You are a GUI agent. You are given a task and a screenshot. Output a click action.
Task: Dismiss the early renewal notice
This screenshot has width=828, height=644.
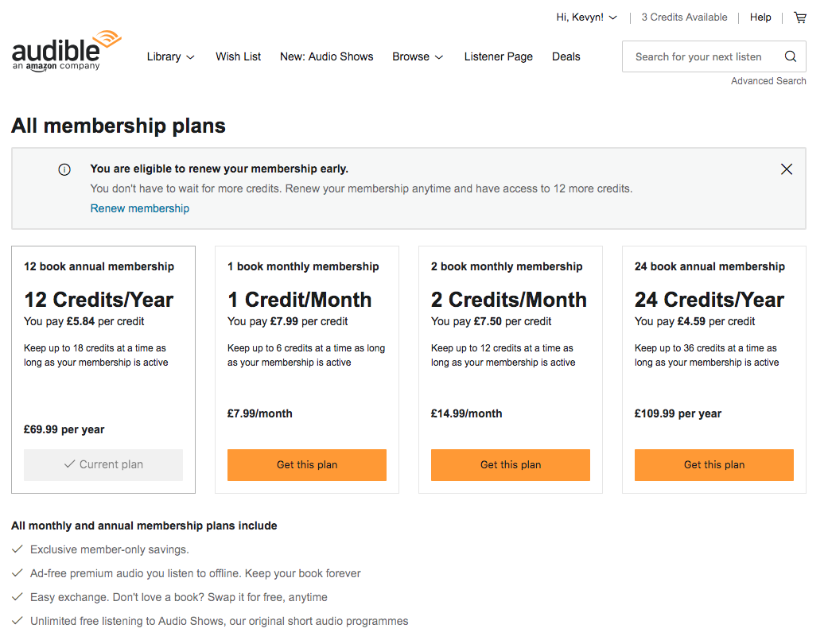(x=787, y=169)
